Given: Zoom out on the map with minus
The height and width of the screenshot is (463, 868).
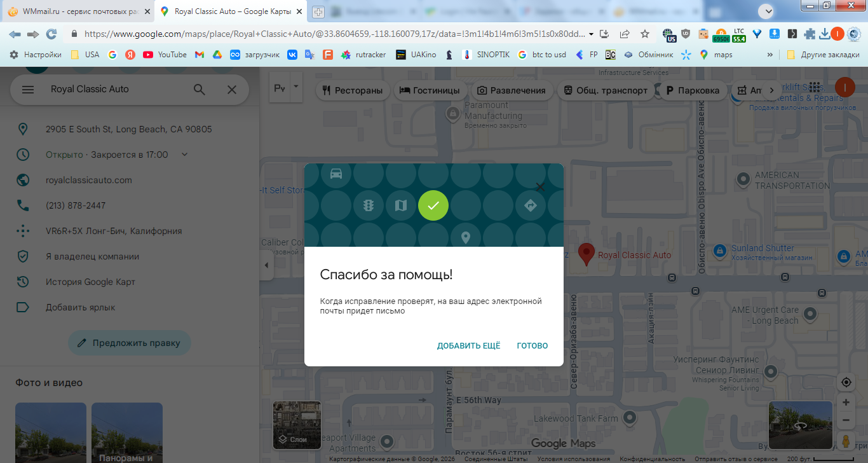Looking at the screenshot, I should point(846,420).
